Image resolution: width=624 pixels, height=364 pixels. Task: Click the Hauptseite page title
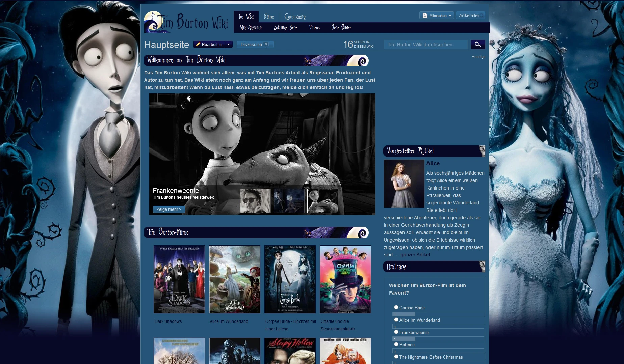tap(166, 45)
